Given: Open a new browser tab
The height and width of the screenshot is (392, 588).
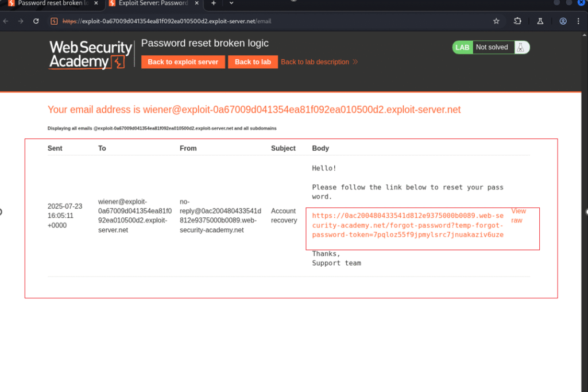Looking at the screenshot, I should click(214, 3).
